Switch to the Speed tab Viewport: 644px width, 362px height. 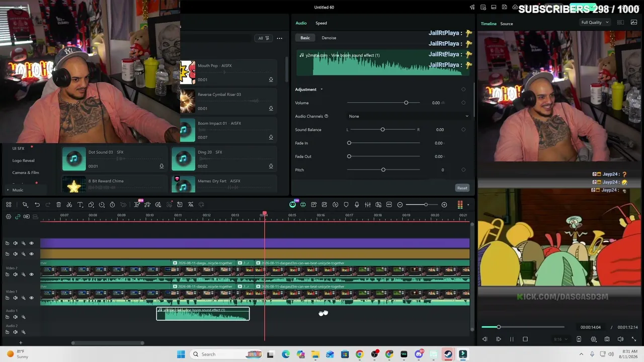point(321,23)
